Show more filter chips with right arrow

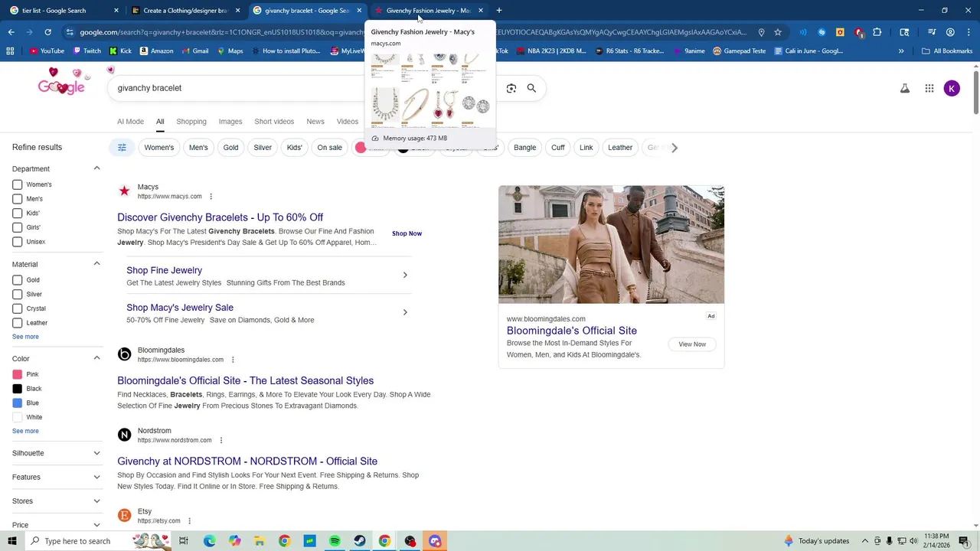[x=674, y=148]
